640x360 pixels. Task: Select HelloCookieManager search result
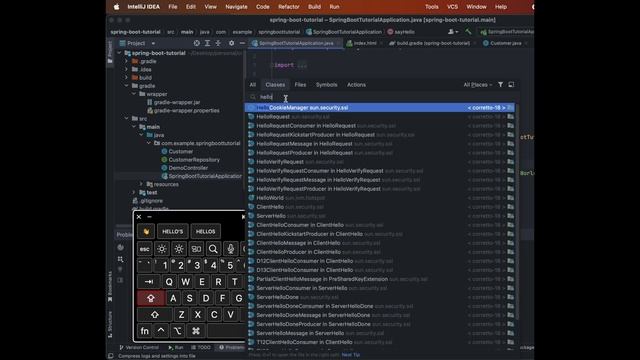tap(380, 108)
